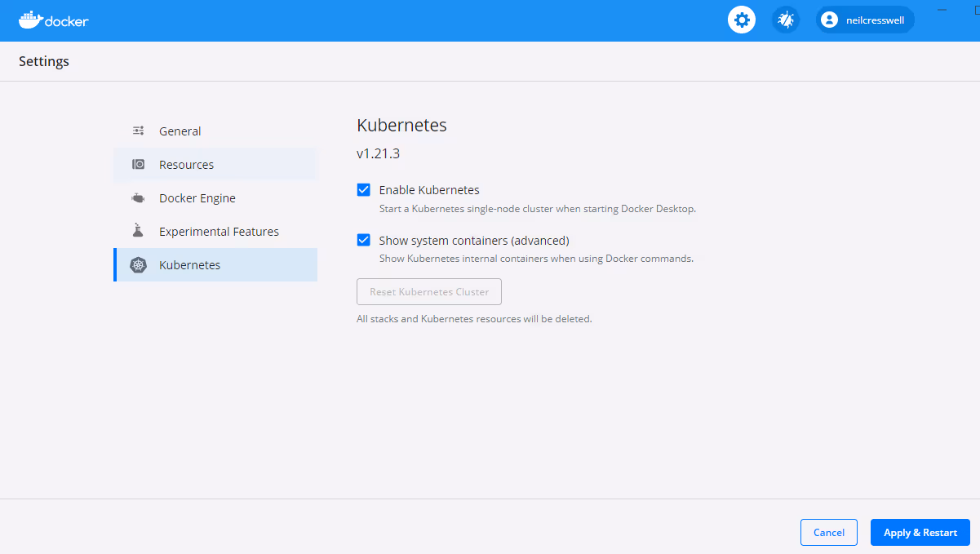Go to Docker Engine settings

(215, 198)
